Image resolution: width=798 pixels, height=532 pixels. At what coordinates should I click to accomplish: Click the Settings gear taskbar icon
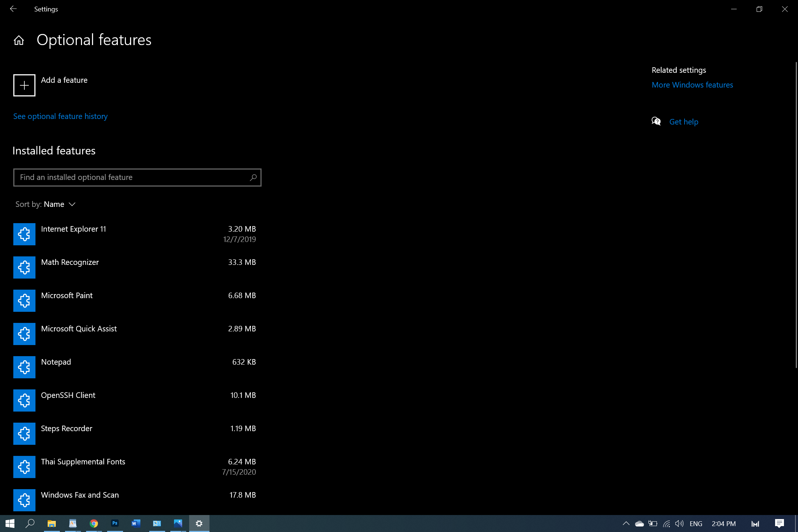(199, 524)
